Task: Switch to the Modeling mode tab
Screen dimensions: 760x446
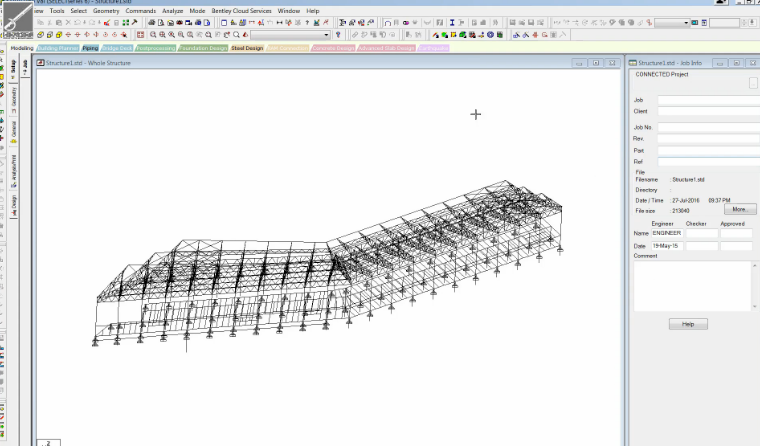Action: (22, 48)
